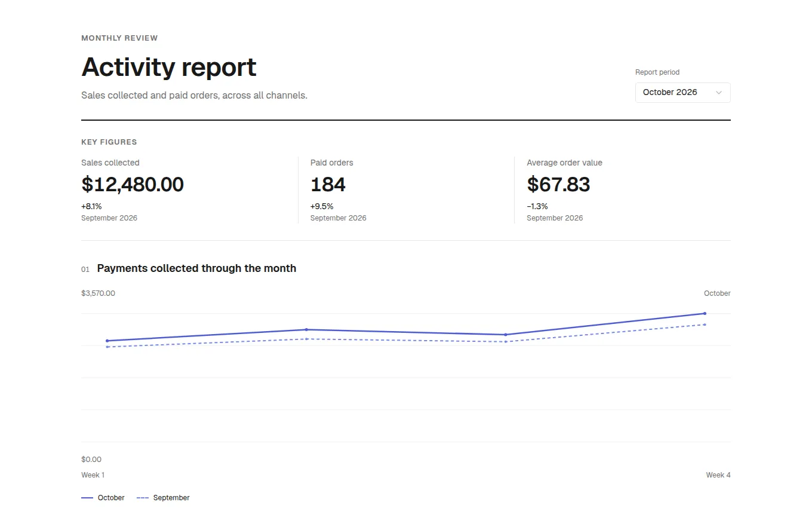812x508 pixels.
Task: Click the Week 1 axis label
Action: (93, 475)
